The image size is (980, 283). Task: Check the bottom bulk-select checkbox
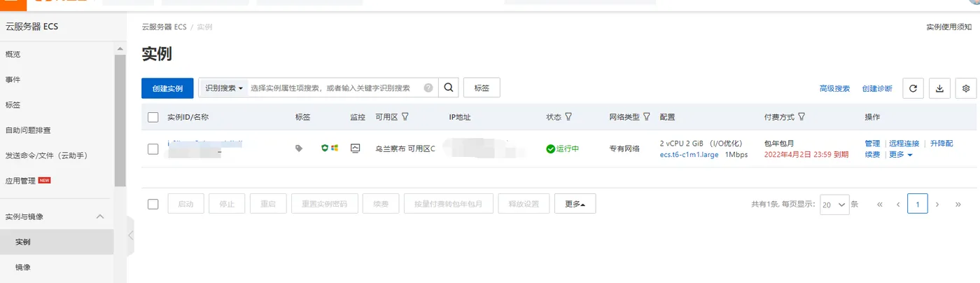[153, 204]
